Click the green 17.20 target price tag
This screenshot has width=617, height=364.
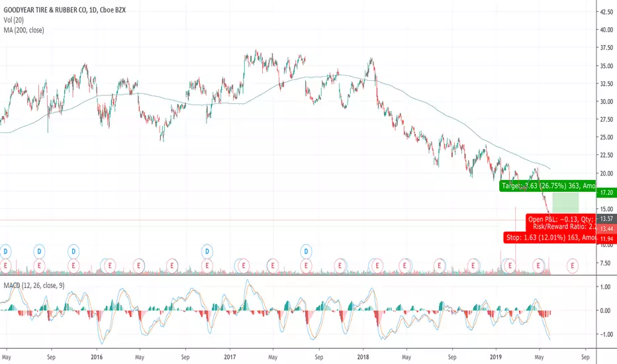pos(606,193)
